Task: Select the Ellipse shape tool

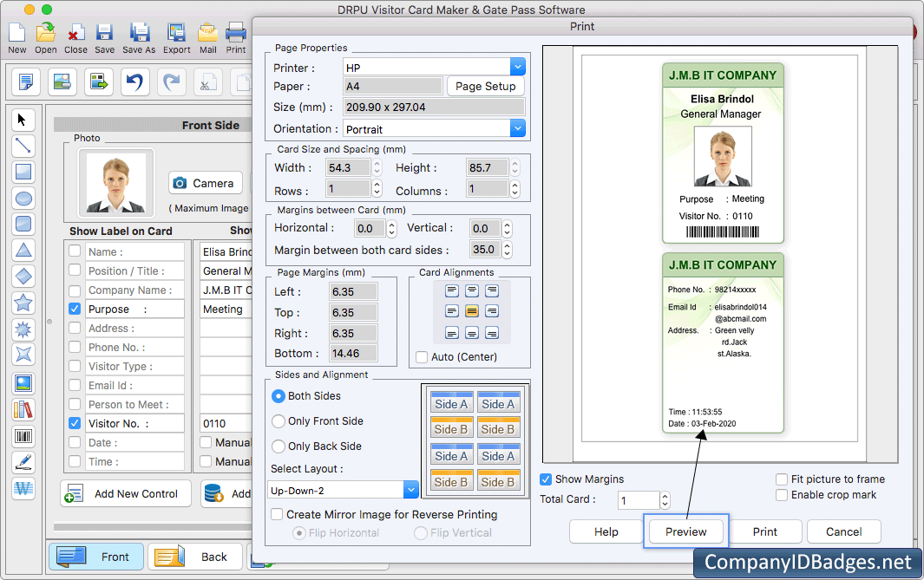Action: pyautogui.click(x=23, y=199)
